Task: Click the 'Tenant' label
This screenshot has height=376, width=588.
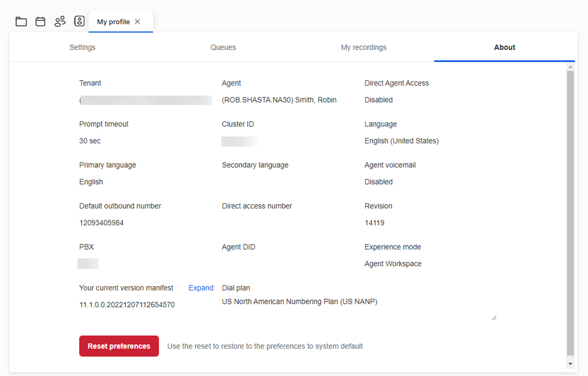Action: pyautogui.click(x=90, y=83)
